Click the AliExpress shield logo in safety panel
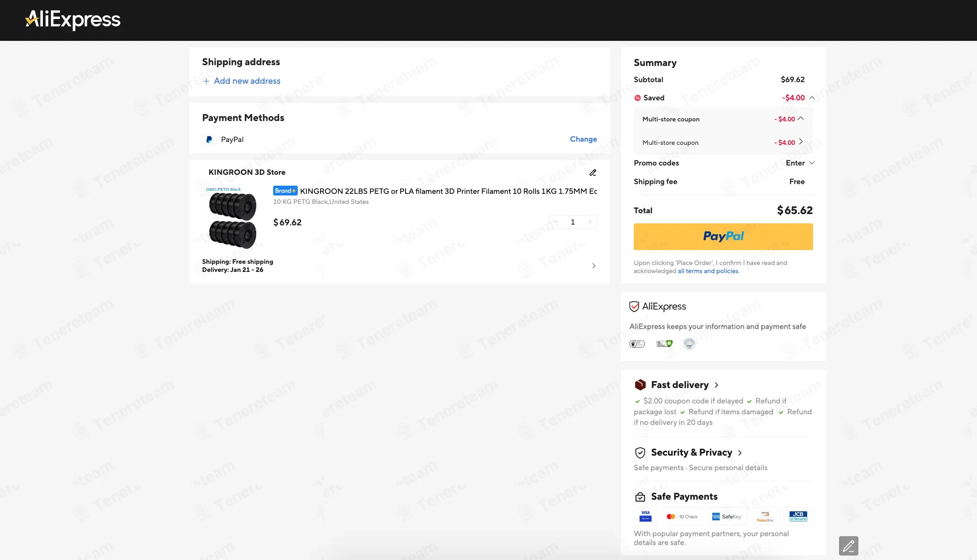Viewport: 977px width, 560px height. tap(658, 306)
